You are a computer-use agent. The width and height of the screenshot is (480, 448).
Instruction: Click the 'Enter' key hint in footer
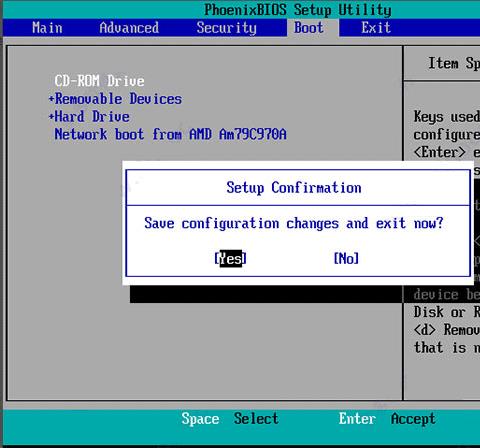pos(357,419)
